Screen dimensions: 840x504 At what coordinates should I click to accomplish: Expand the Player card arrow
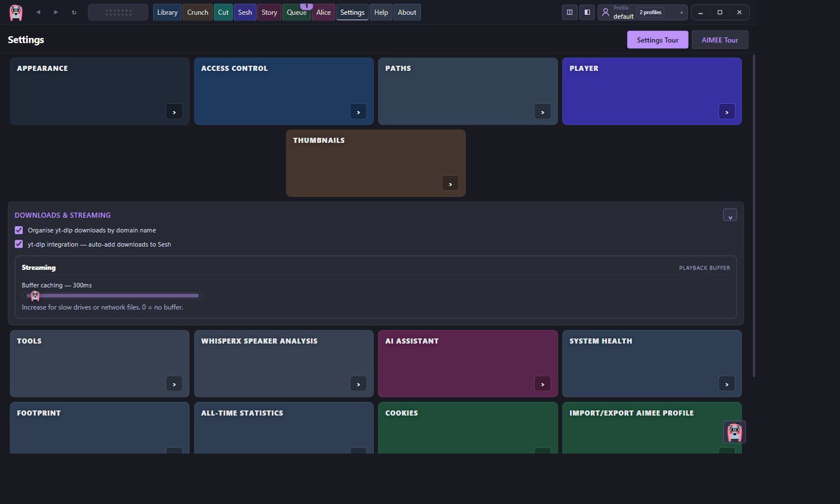click(727, 112)
